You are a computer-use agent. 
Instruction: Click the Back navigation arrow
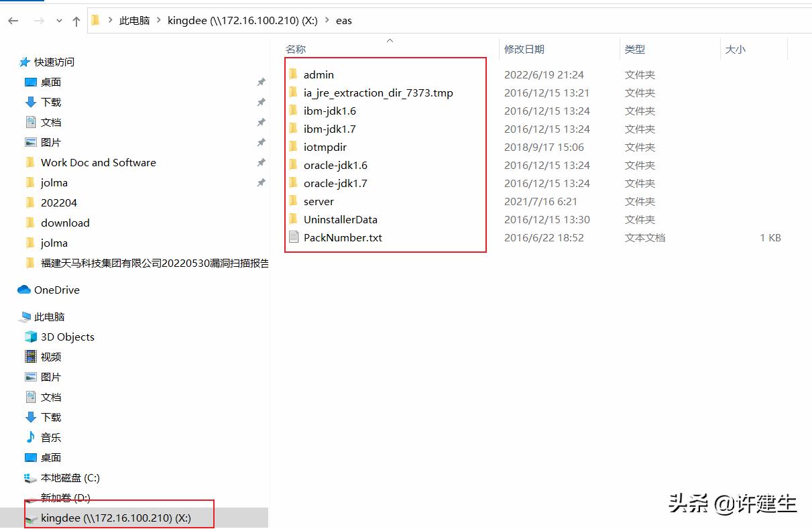click(x=13, y=20)
